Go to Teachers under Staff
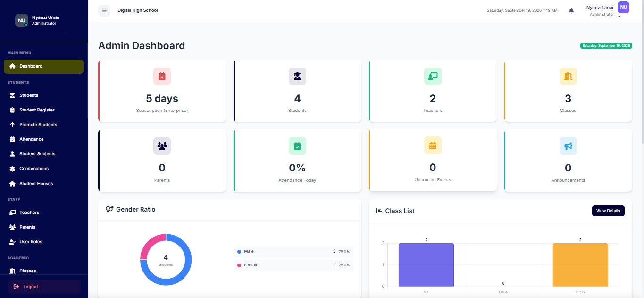Screen dimensions: 644x298 [x=43, y=213]
